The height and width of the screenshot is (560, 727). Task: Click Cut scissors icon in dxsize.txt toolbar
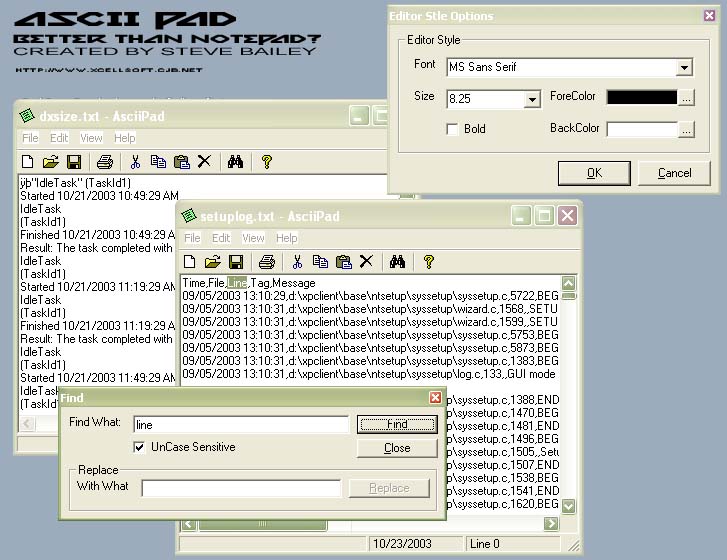(134, 162)
